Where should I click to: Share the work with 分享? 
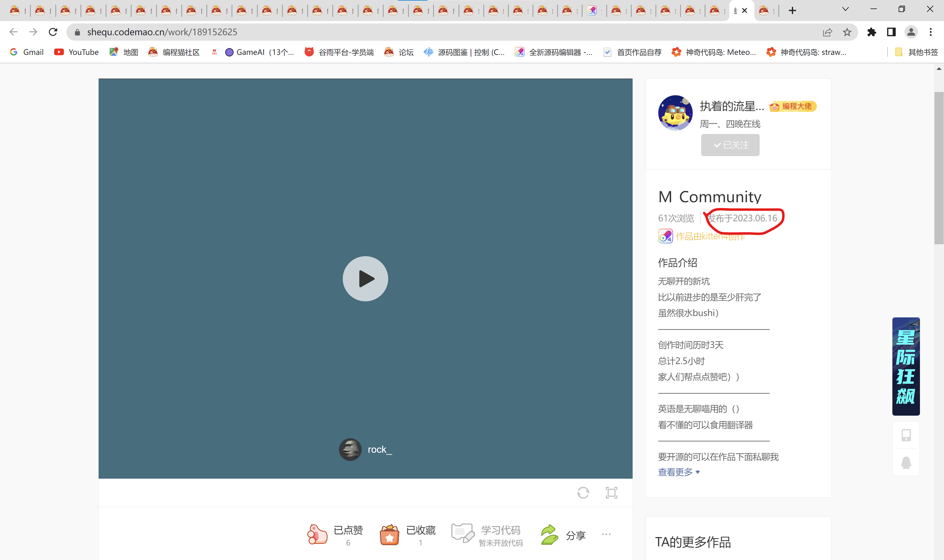563,535
